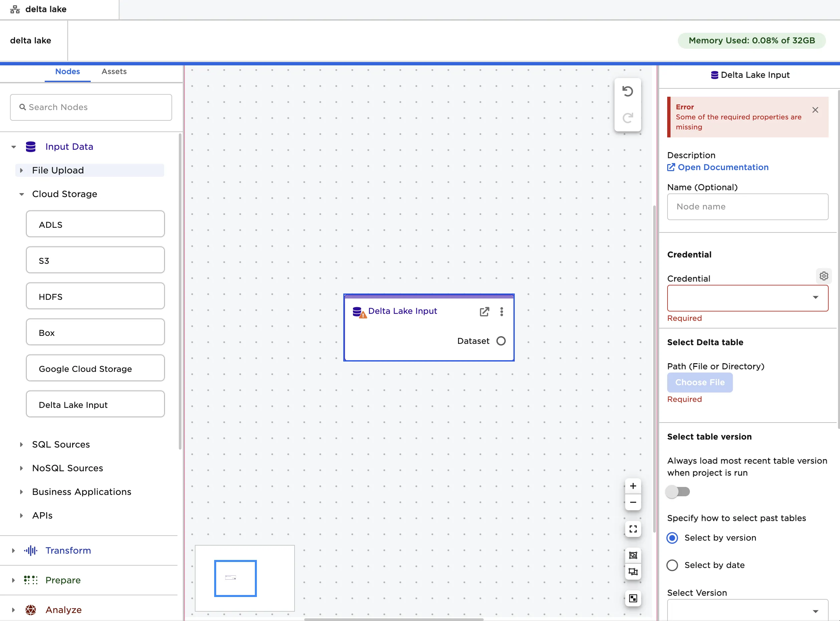Switch to the Assets tab
The height and width of the screenshot is (621, 840).
(x=114, y=71)
